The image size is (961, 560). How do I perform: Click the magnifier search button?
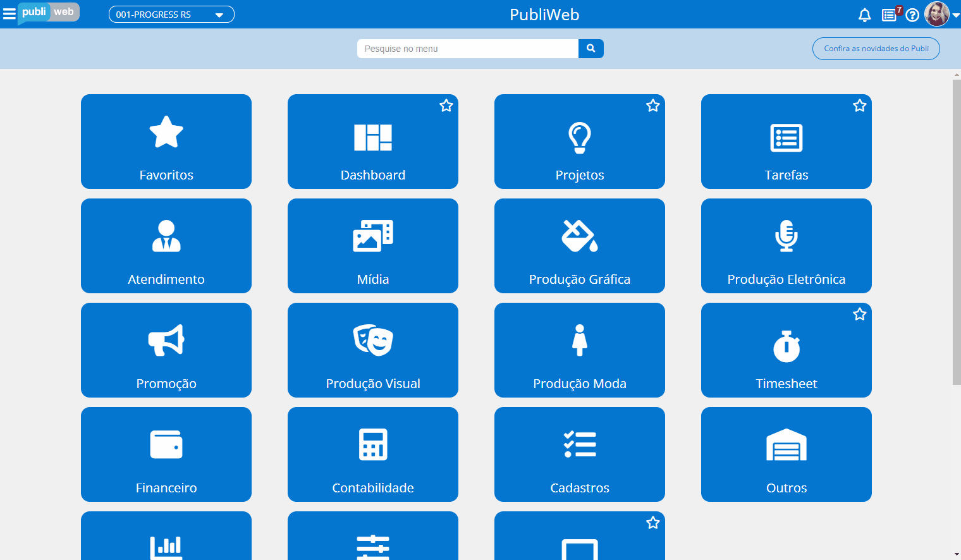click(x=591, y=49)
